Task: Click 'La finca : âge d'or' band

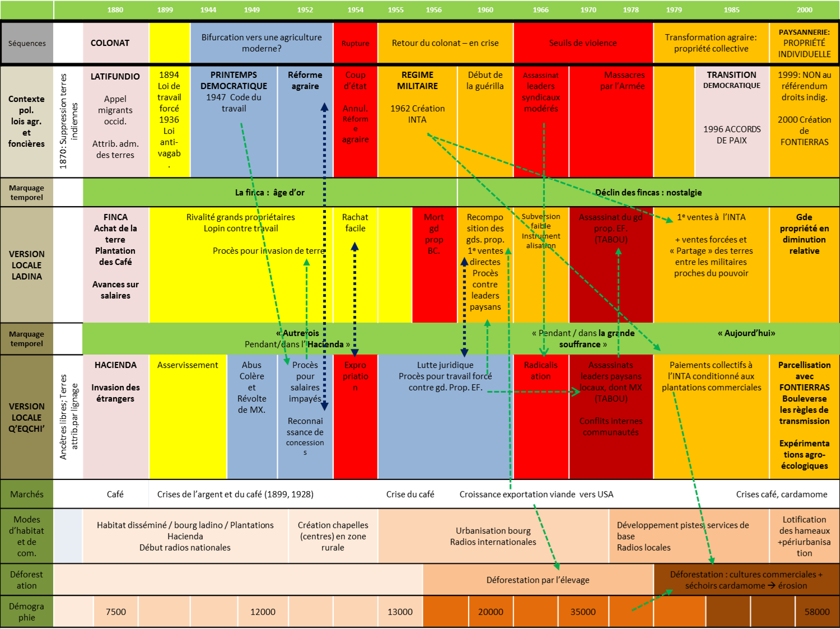Action: click(x=270, y=193)
